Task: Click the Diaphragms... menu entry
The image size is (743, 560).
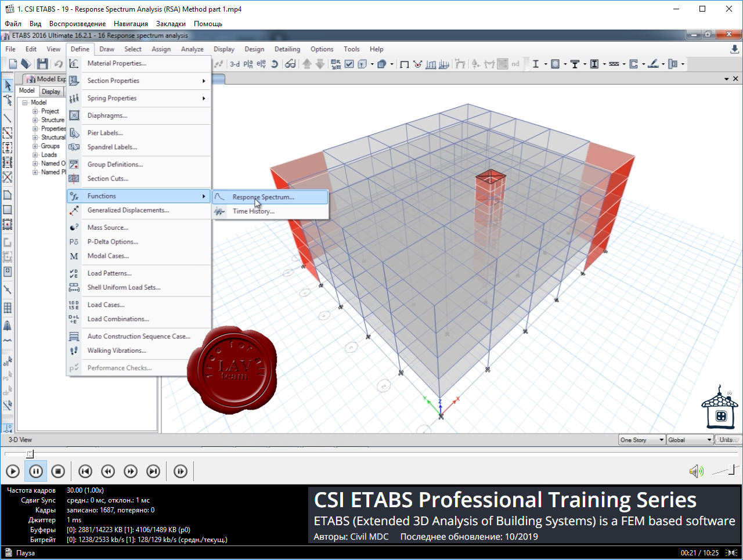Action: [x=139, y=115]
